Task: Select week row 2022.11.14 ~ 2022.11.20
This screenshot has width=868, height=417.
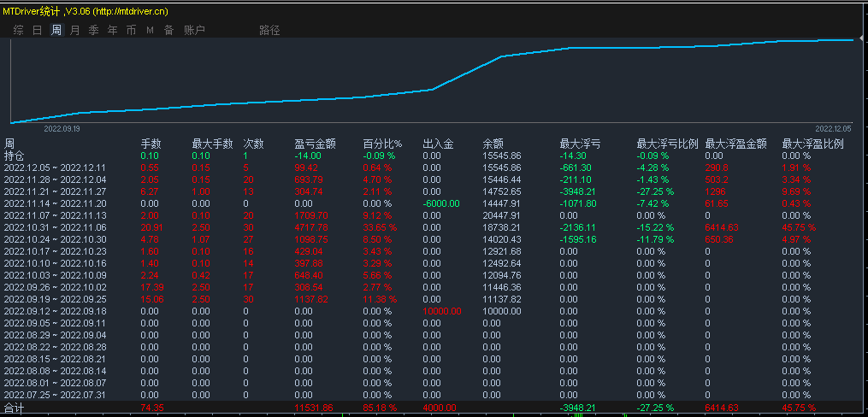Action: pos(55,203)
